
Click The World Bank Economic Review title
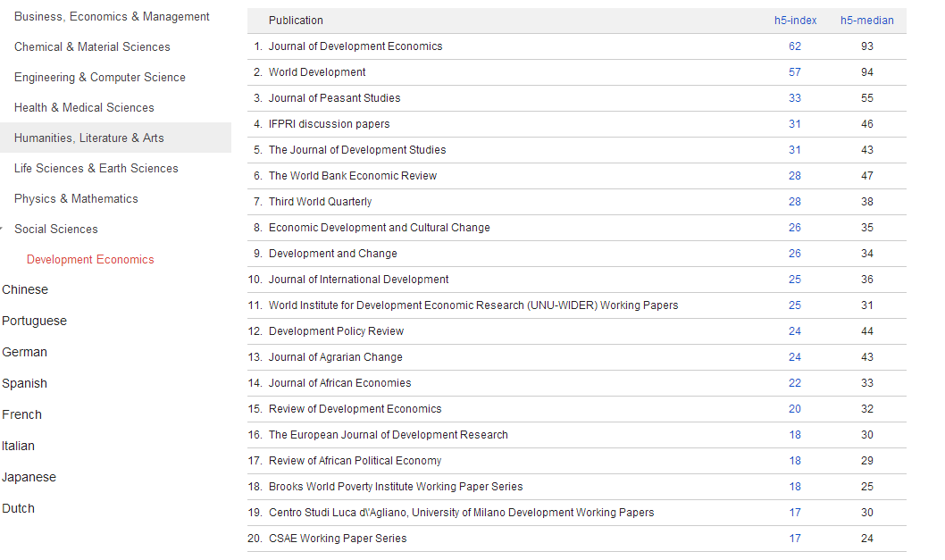click(x=353, y=176)
